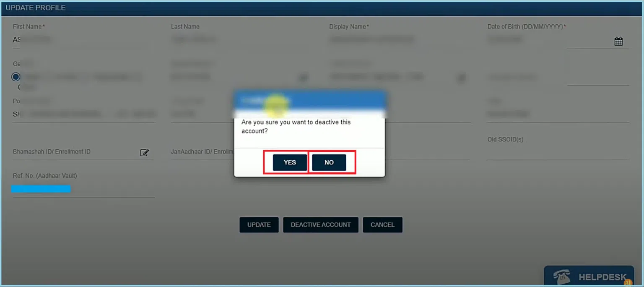Click the CANCEL button
Image resolution: width=644 pixels, height=287 pixels.
(382, 224)
